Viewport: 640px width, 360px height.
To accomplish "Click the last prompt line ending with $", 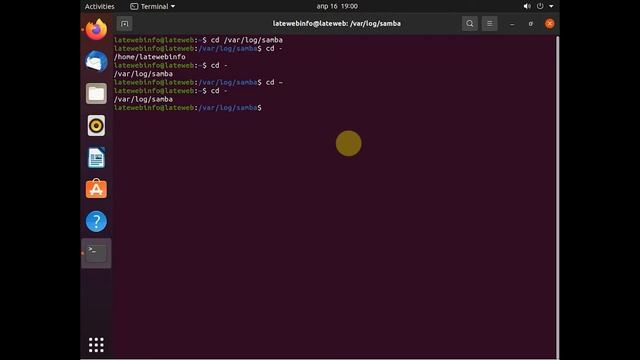I will [188, 108].
